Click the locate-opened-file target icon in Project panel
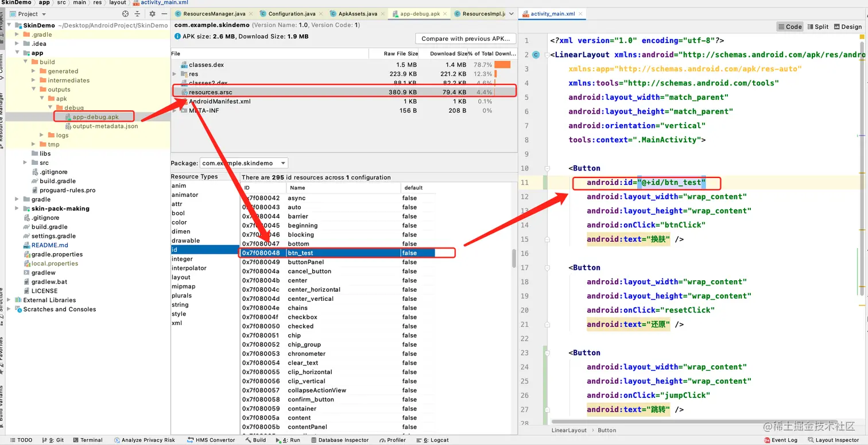Screen dimensions: 868x445 [126, 14]
